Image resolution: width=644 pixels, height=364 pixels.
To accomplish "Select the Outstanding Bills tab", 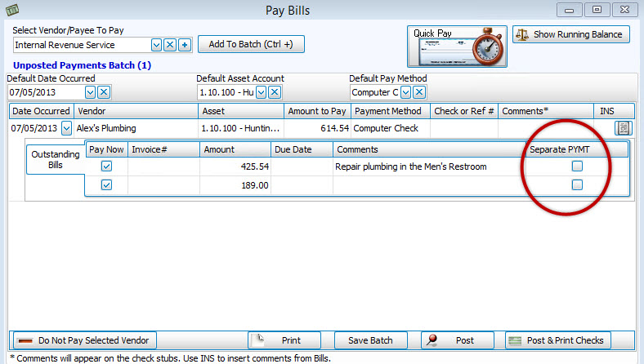I will tap(55, 159).
